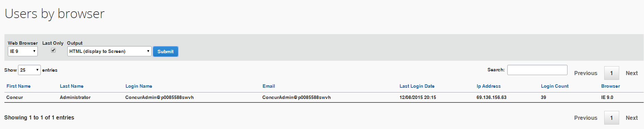Select page 1 in bottom pagination
The image size is (644, 129).
tap(611, 118)
